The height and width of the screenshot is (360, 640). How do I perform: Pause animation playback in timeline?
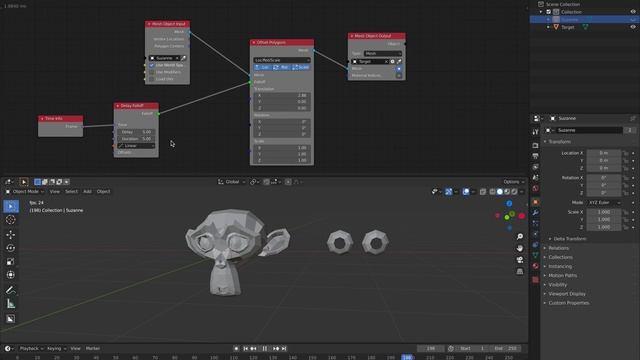pyautogui.click(x=264, y=349)
